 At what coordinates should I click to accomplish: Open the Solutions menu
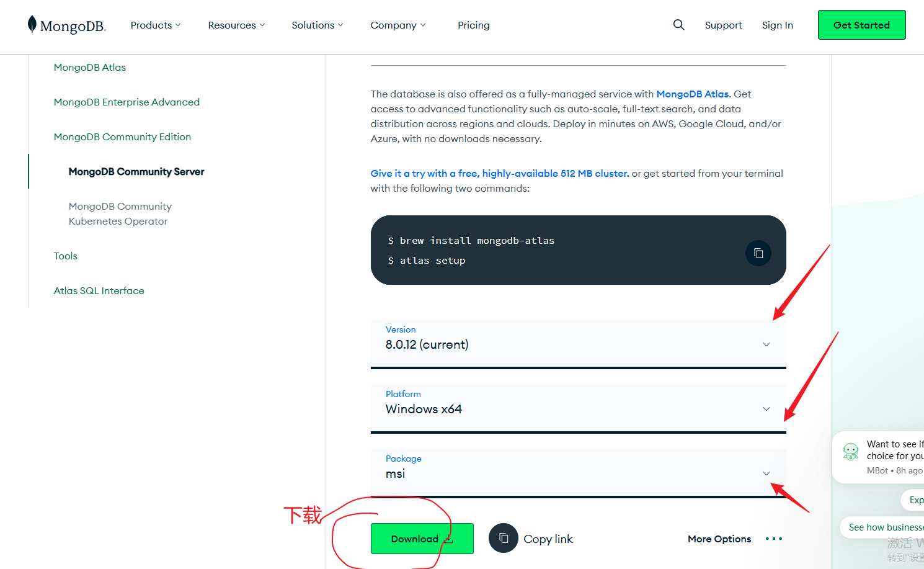click(318, 25)
